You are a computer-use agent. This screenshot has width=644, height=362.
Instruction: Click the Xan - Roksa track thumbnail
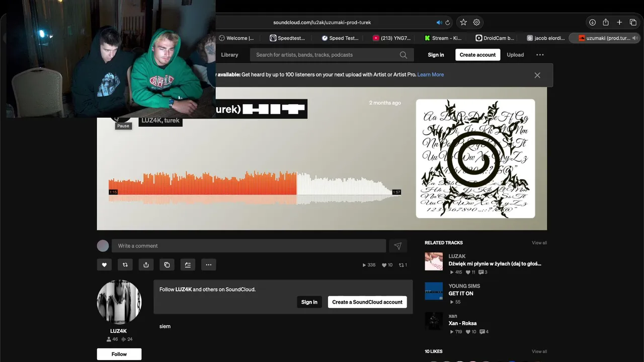pos(434,321)
